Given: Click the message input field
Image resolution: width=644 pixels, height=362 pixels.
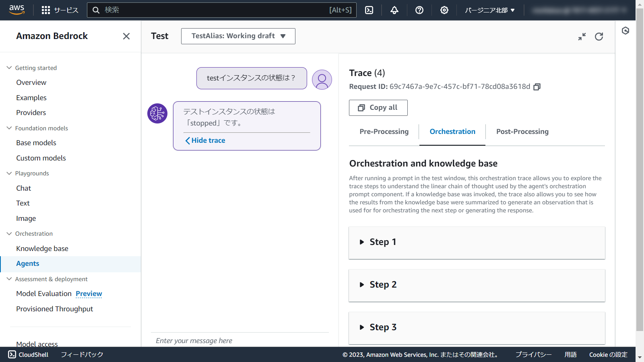Looking at the screenshot, I should tap(239, 341).
